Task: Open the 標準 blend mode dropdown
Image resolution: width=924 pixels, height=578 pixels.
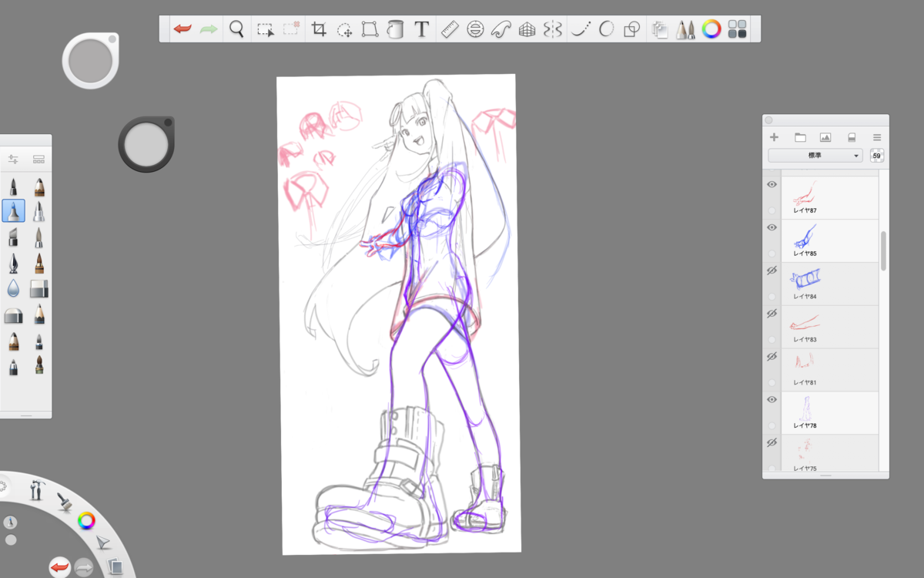Action: (815, 156)
